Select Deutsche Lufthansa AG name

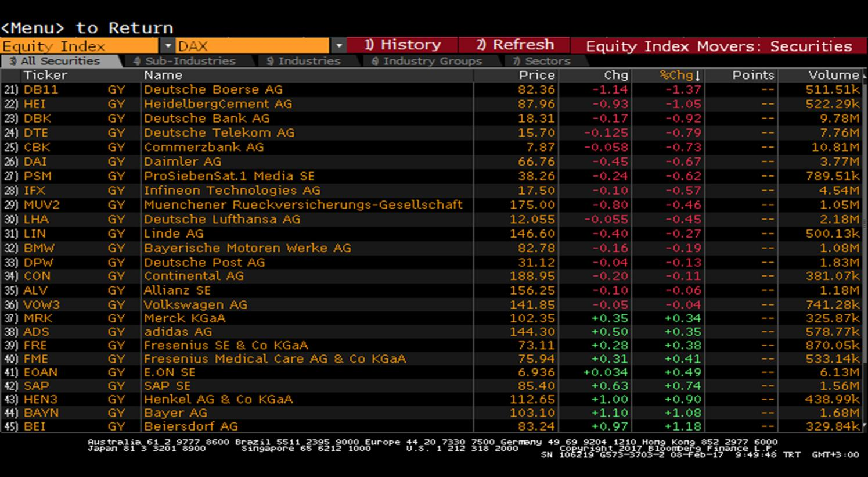[x=222, y=219]
